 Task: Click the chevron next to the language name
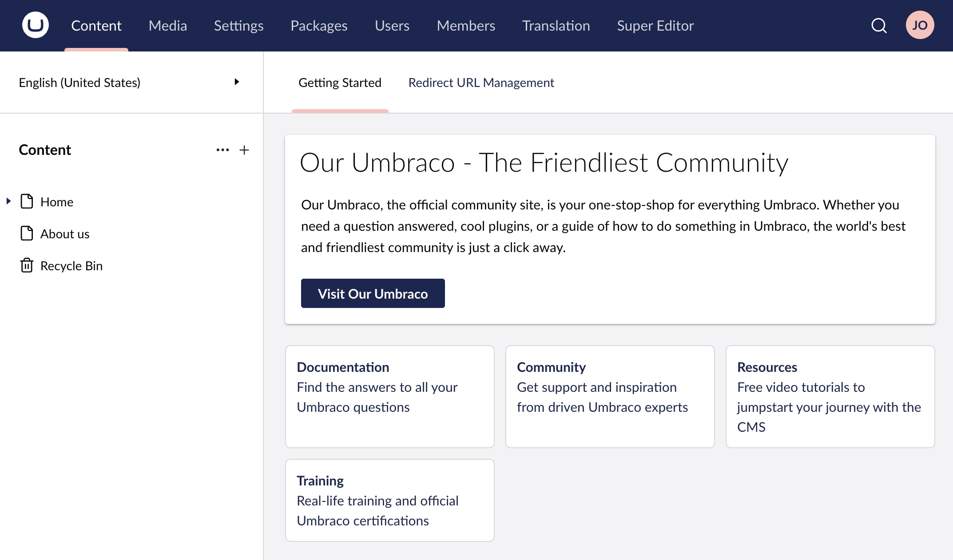[237, 82]
